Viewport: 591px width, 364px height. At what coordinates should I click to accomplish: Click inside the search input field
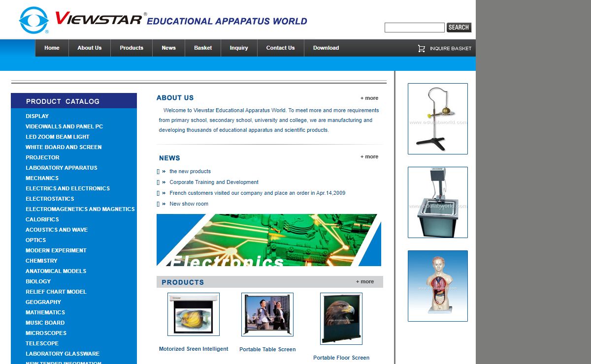(414, 28)
